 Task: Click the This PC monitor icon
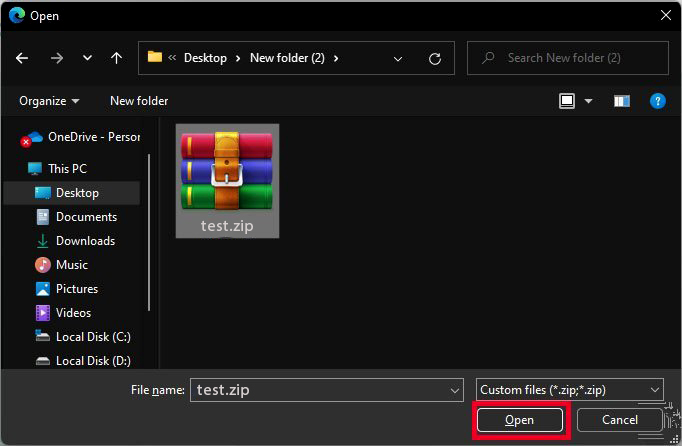pos(35,168)
